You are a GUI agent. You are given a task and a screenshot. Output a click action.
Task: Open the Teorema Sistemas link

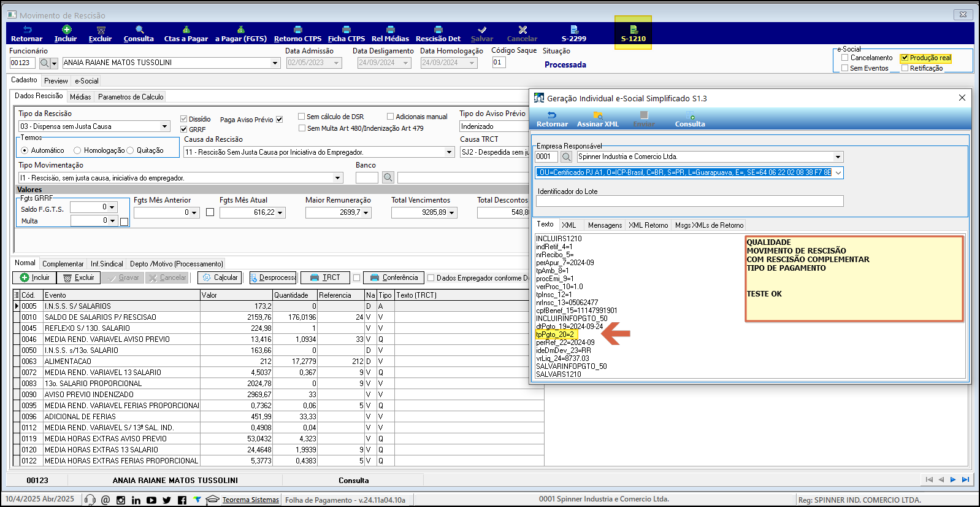pyautogui.click(x=250, y=500)
